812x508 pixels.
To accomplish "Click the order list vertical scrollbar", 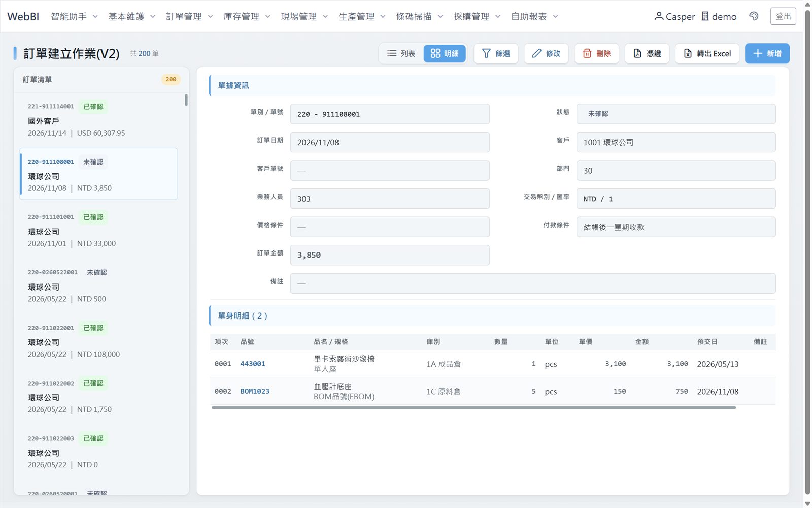I will [186, 100].
